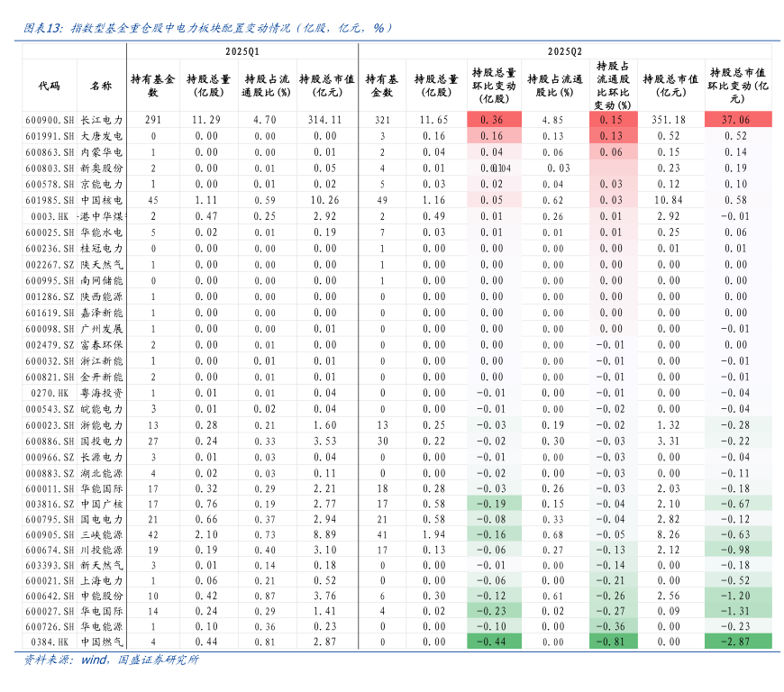Click the name cell "新奥股份"

(102, 168)
